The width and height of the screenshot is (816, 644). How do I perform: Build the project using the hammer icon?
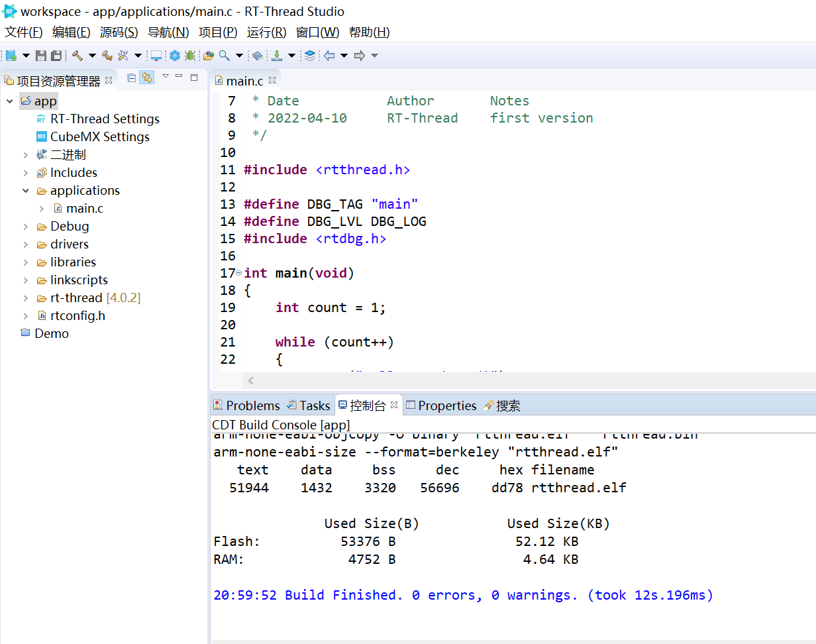77,56
